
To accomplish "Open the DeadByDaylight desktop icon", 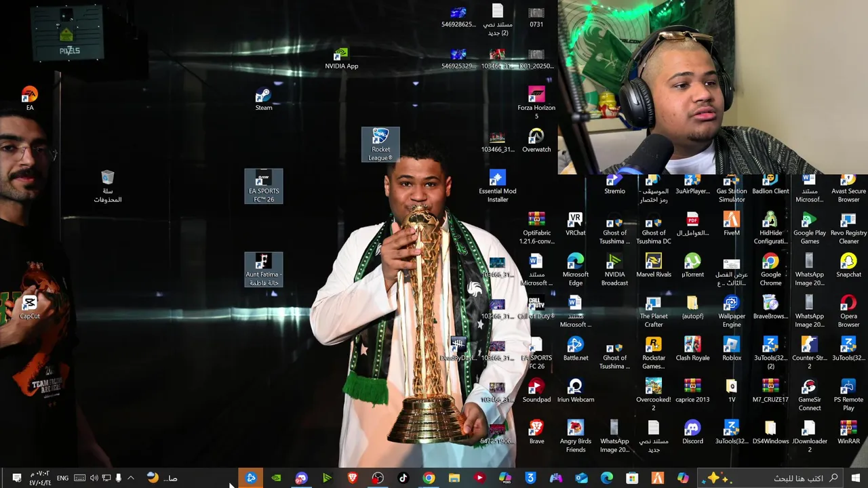I will click(x=458, y=349).
